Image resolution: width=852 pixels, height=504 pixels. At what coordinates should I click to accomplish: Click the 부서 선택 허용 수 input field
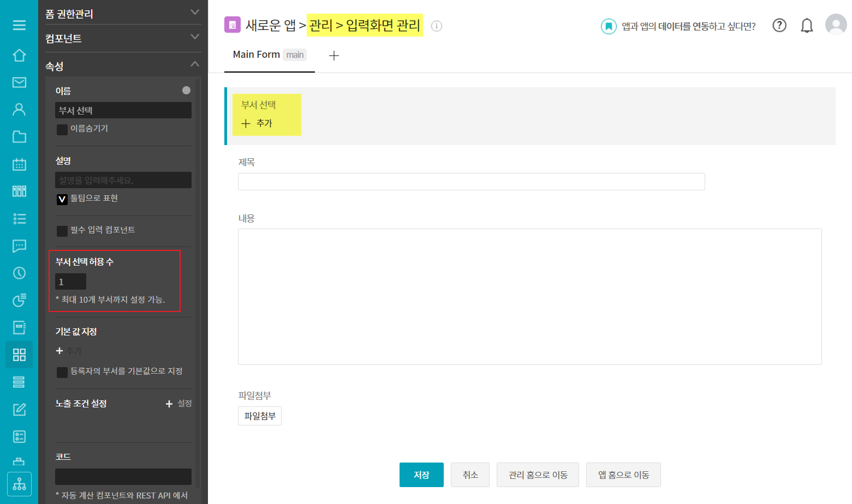pyautogui.click(x=70, y=282)
